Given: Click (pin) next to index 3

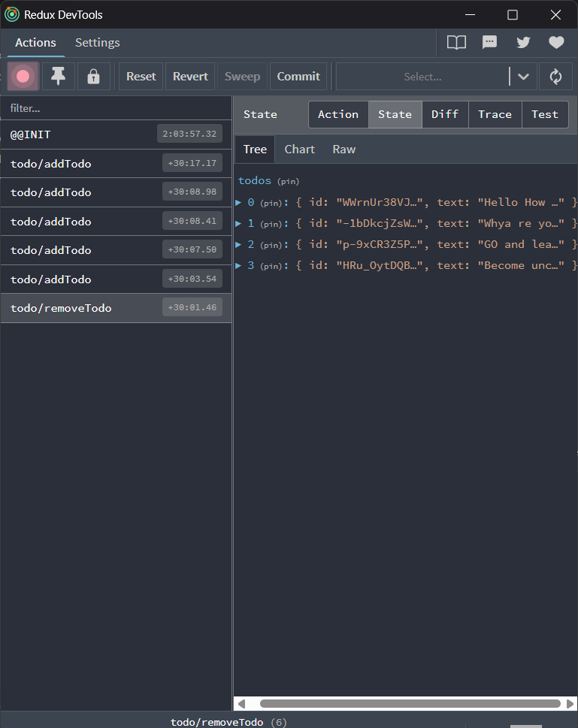Looking at the screenshot, I should click(271, 266).
